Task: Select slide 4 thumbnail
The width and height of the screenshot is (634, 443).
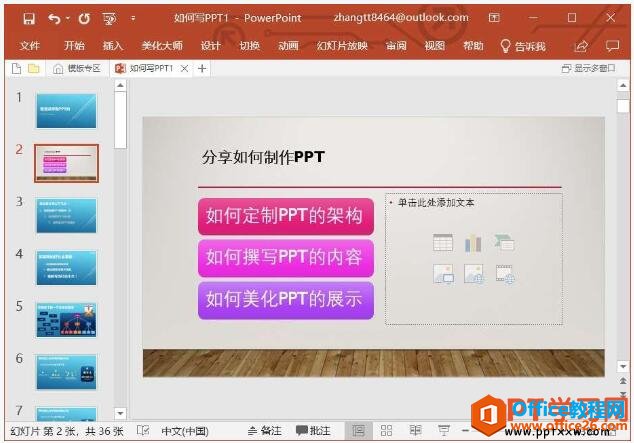Action: (66, 268)
